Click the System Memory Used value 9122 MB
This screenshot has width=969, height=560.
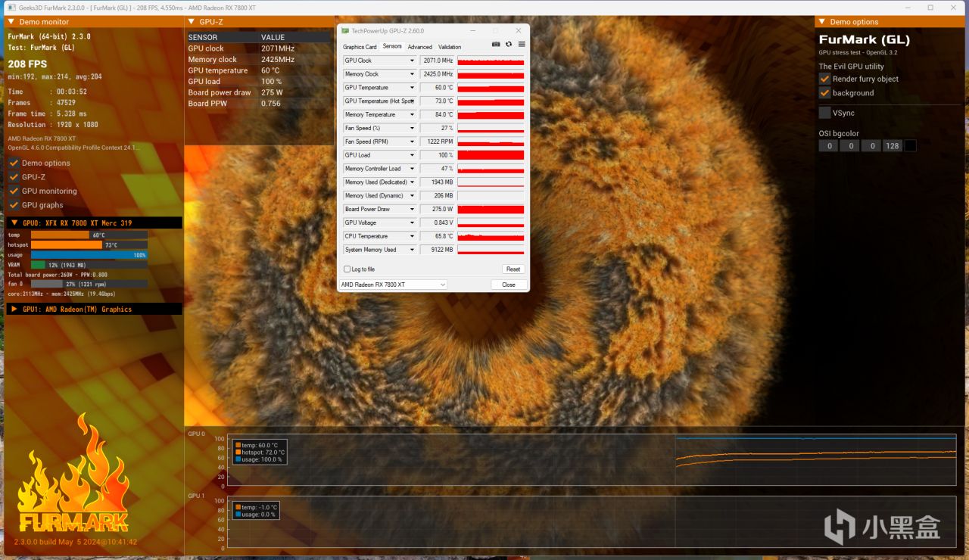pos(437,250)
